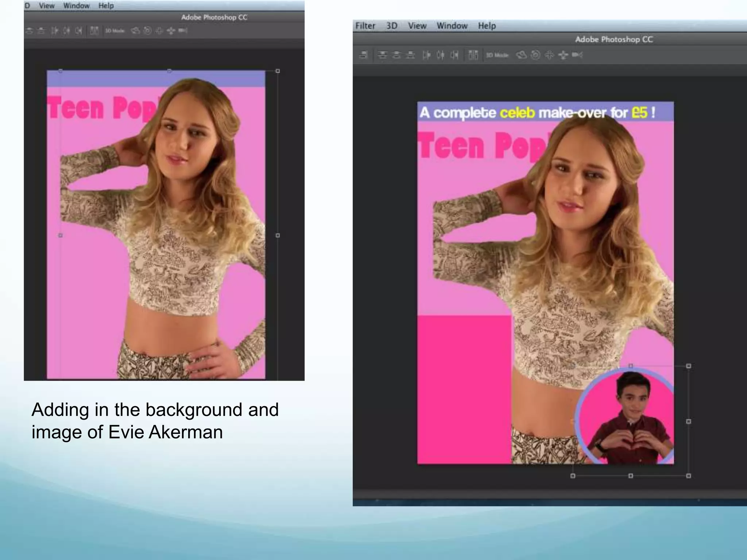747x560 pixels.
Task: Open Filter menu in right Photoshop window
Action: coord(365,26)
